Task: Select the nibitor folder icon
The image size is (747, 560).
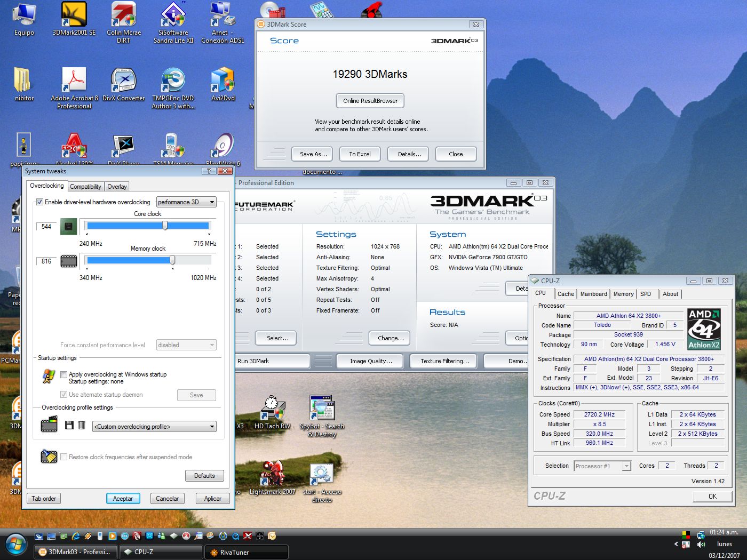Action: pyautogui.click(x=24, y=84)
